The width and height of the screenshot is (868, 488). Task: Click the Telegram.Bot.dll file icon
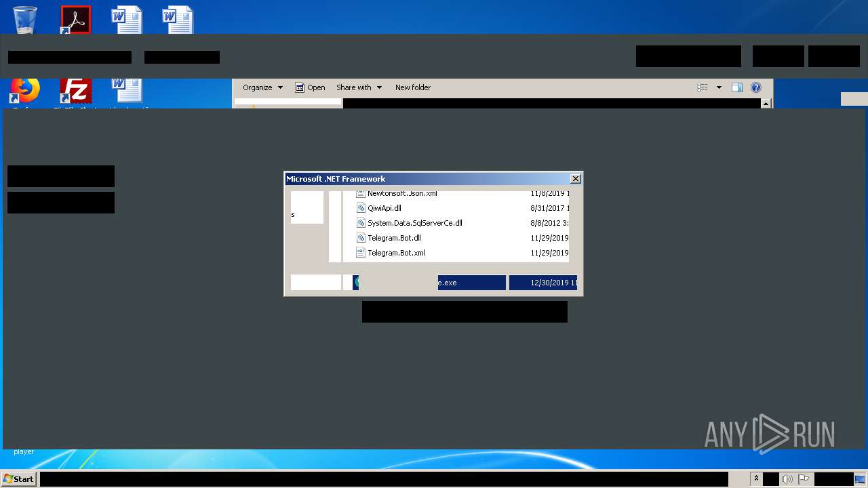[361, 238]
